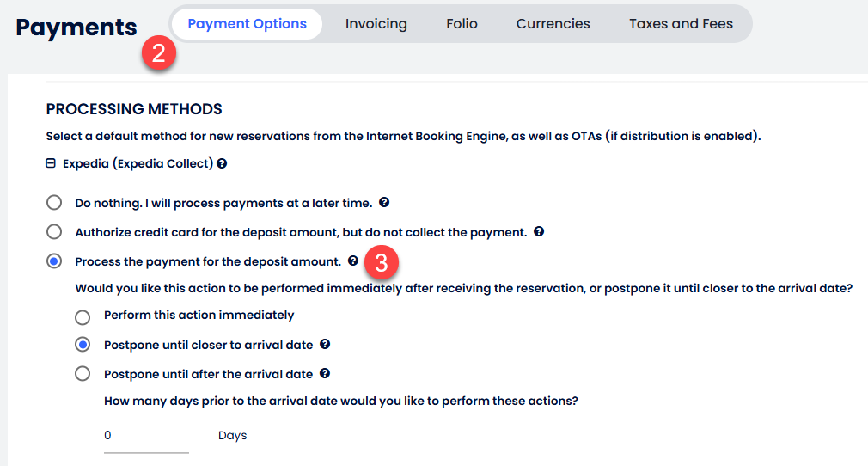Choose Postpone until closer to arrival date
The height and width of the screenshot is (466, 868).
pyautogui.click(x=83, y=345)
